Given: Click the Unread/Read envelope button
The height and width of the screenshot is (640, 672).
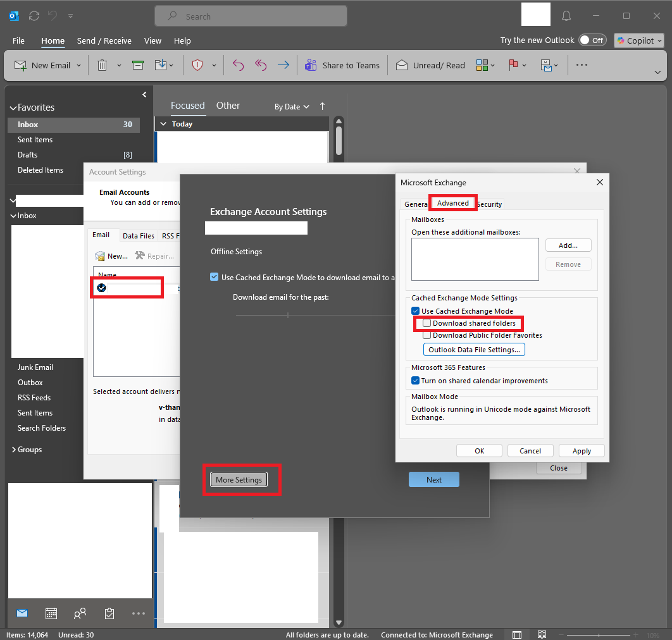Looking at the screenshot, I should pos(430,65).
